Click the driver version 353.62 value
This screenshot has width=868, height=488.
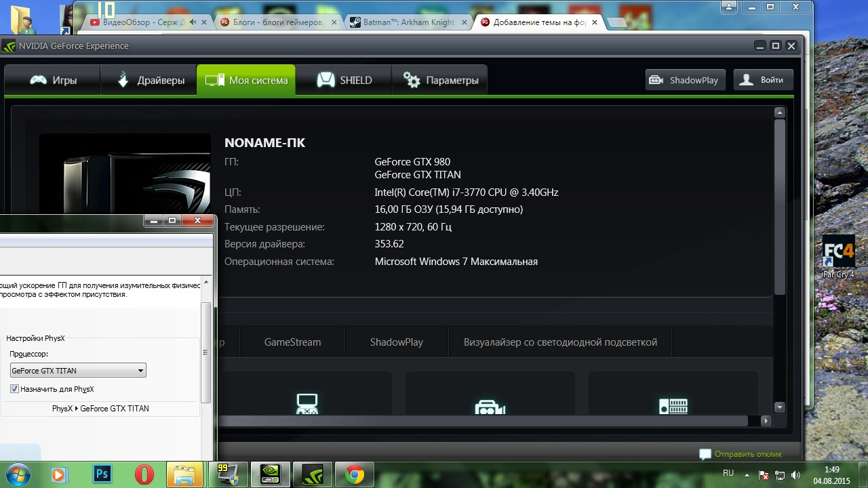389,244
